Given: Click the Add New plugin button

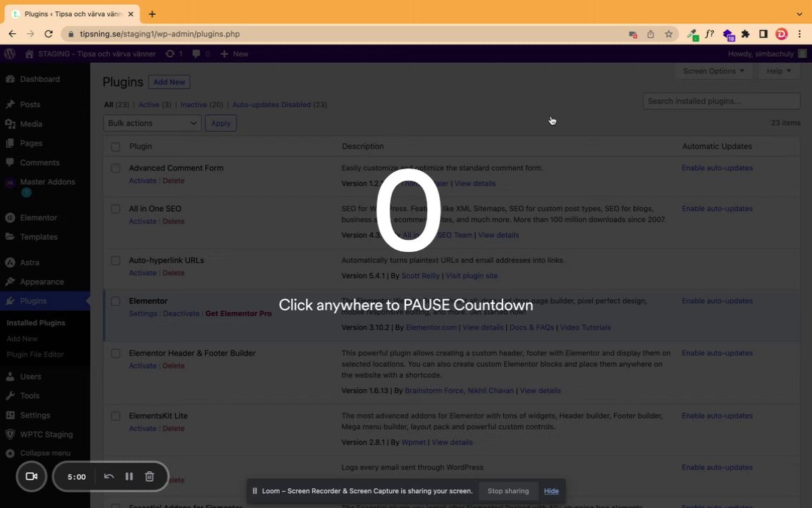Looking at the screenshot, I should [169, 82].
